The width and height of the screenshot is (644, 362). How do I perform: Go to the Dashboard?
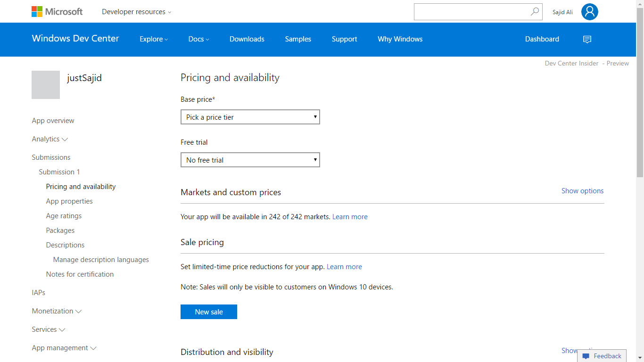542,39
